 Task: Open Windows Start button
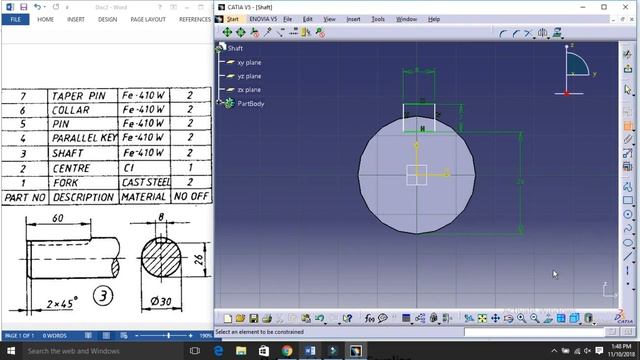click(11, 351)
